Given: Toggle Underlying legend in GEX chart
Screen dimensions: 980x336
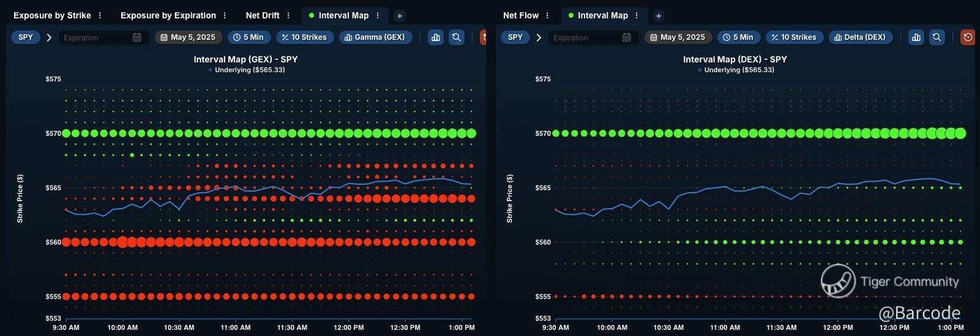Looking at the screenshot, I should pyautogui.click(x=246, y=70).
